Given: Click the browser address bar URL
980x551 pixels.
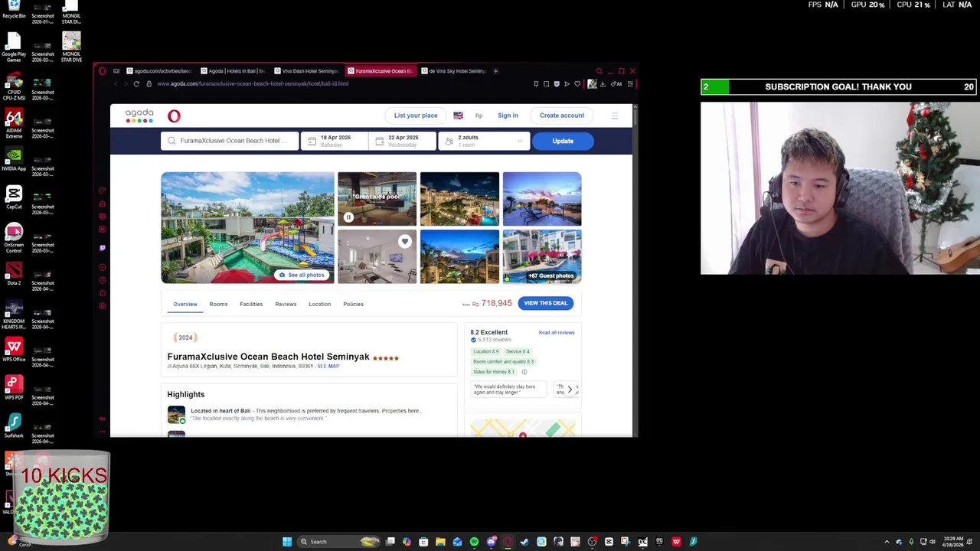Looking at the screenshot, I should pos(253,83).
